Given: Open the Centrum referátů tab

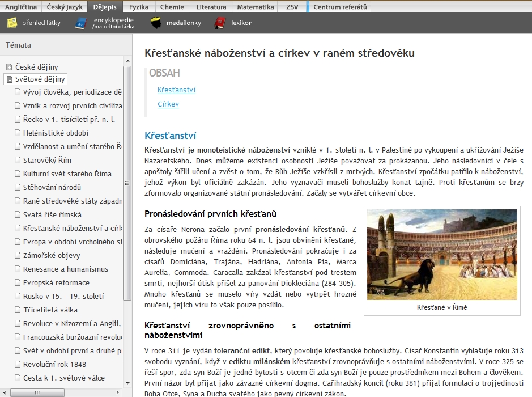Looking at the screenshot, I should coord(340,7).
